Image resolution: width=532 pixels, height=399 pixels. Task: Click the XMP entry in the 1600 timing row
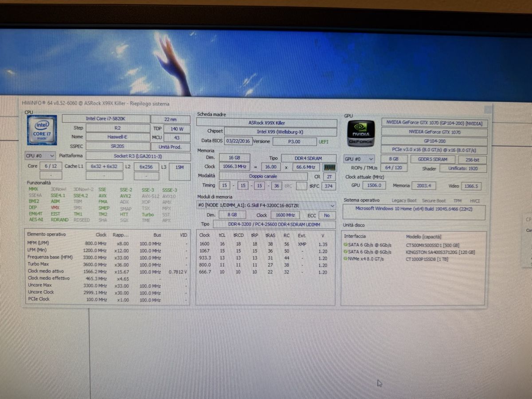301,244
